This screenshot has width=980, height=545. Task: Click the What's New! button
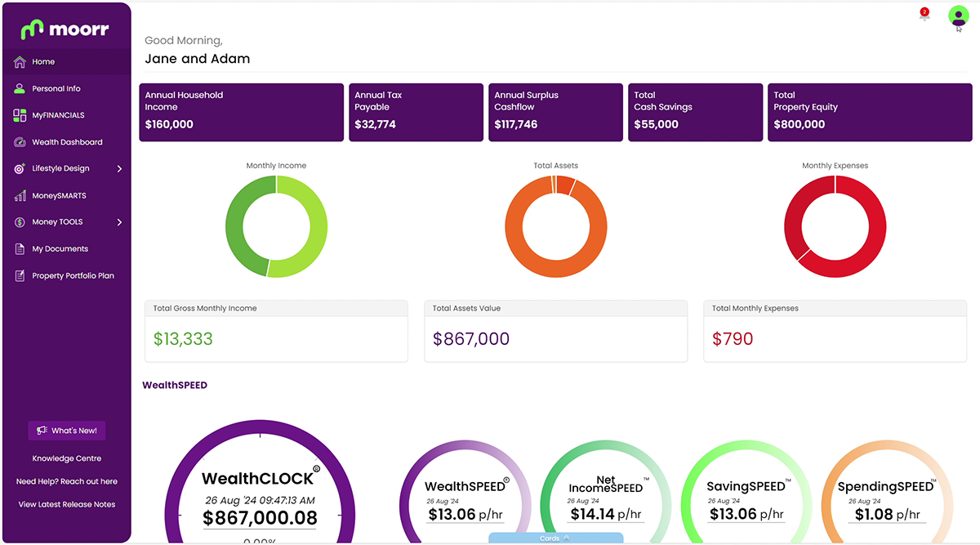(x=67, y=431)
